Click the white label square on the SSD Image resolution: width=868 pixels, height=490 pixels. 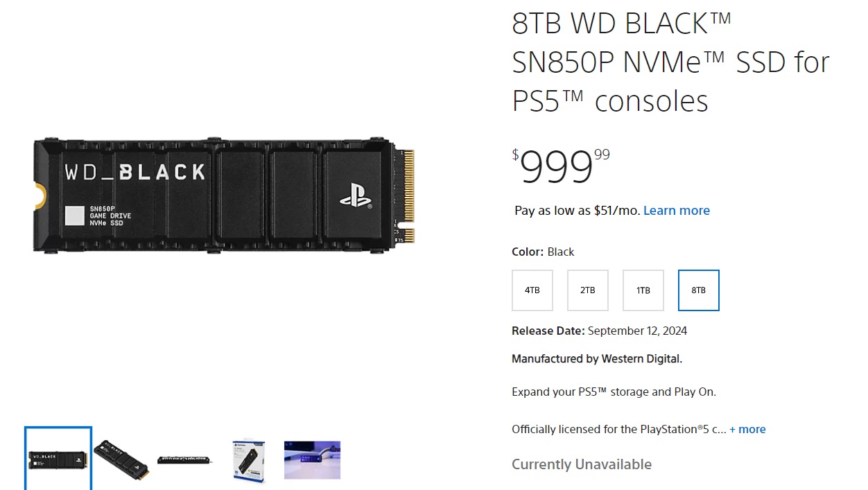[x=75, y=216]
